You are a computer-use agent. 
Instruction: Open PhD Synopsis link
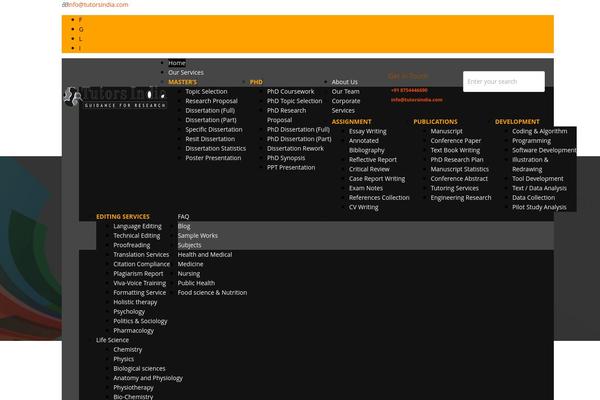click(x=286, y=158)
